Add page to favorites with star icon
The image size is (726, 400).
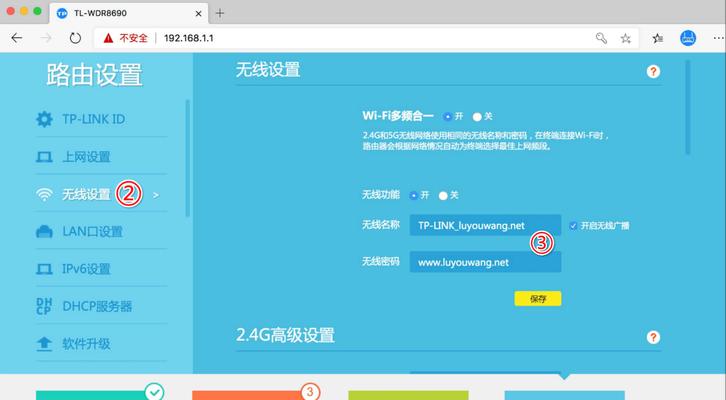[626, 38]
